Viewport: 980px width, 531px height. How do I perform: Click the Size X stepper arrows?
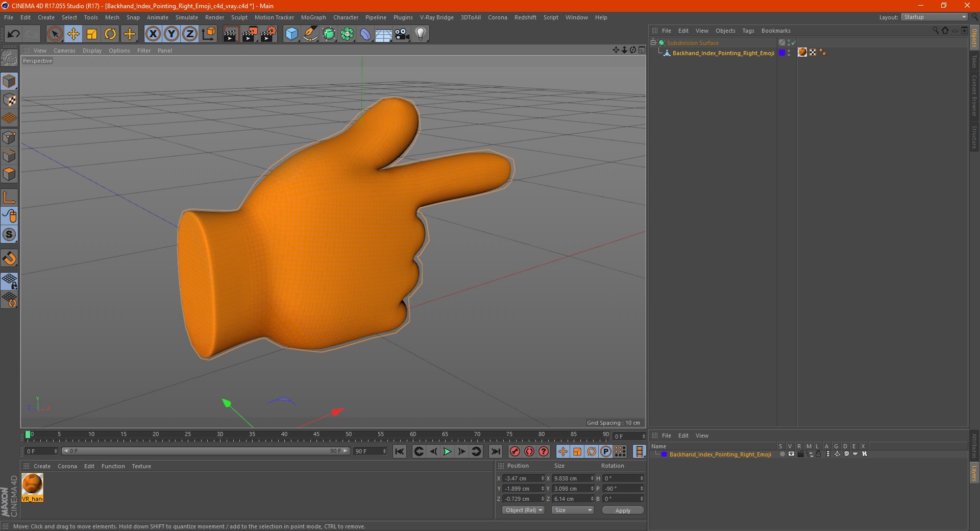592,478
